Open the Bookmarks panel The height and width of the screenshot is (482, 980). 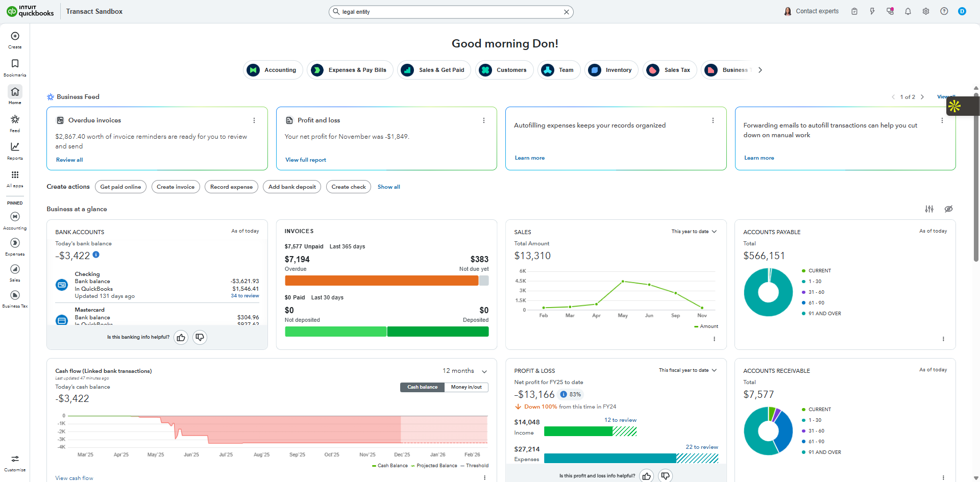click(x=15, y=65)
